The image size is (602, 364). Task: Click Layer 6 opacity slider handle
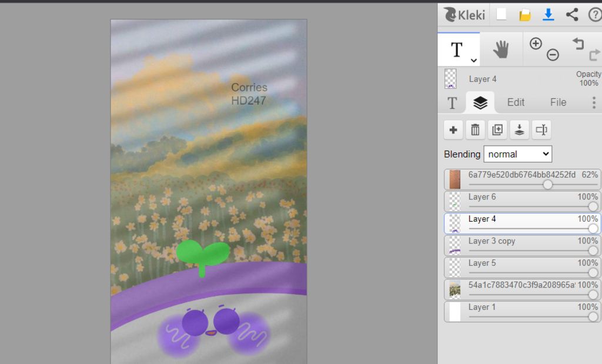click(593, 206)
